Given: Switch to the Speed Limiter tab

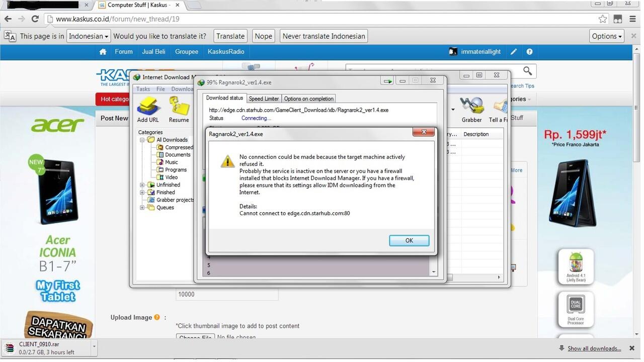Looking at the screenshot, I should click(264, 99).
